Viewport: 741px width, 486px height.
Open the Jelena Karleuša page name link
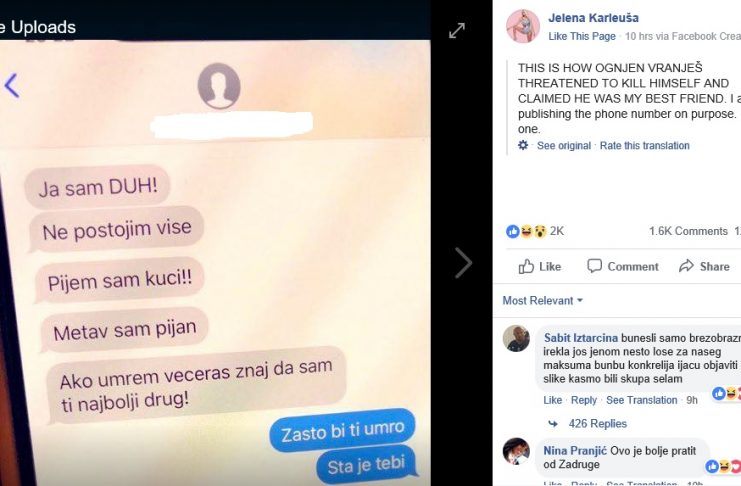coord(594,18)
